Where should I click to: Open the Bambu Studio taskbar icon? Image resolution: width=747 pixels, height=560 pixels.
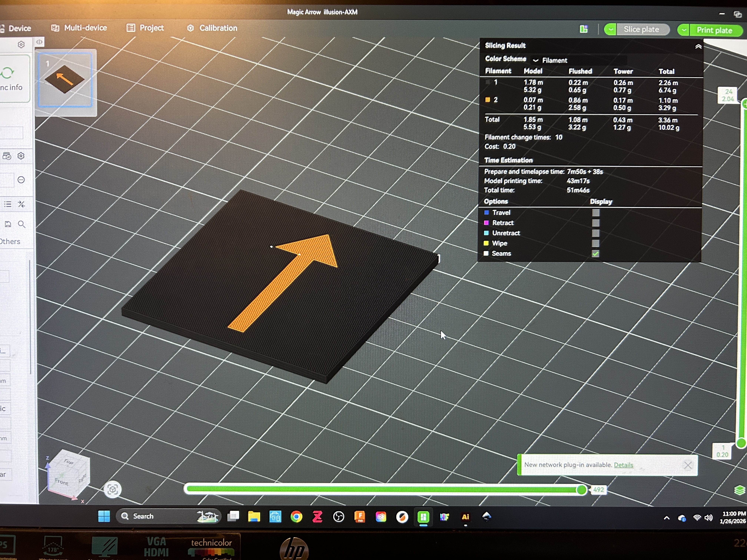(x=423, y=517)
